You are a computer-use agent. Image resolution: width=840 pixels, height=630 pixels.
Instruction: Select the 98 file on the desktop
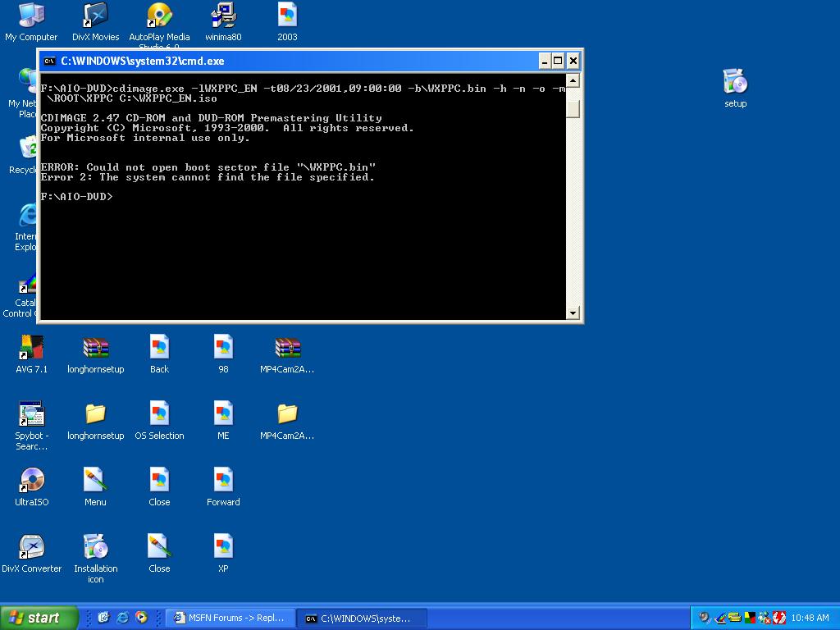point(223,354)
